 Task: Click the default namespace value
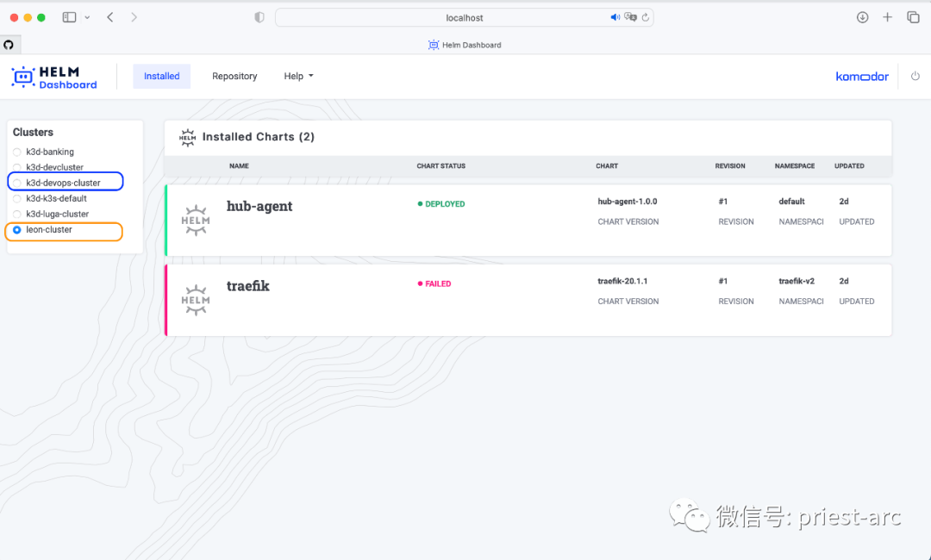[x=791, y=202]
